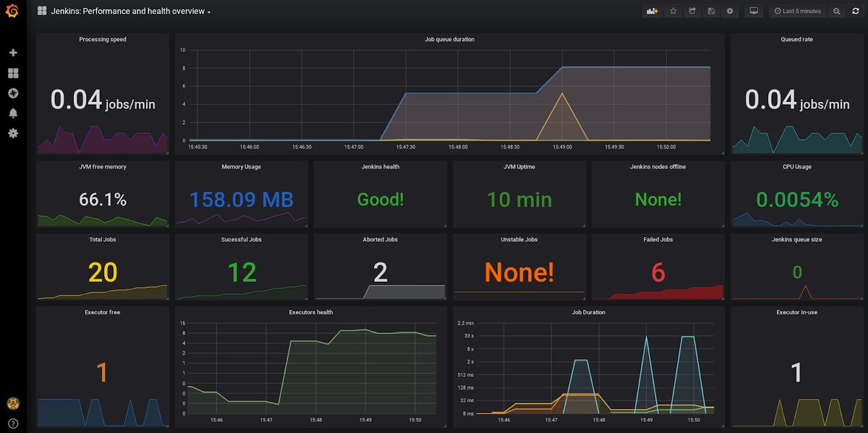Screen dimensions: 868x433
Task: Open the Explore compass in the sidebar
Action: tap(12, 93)
